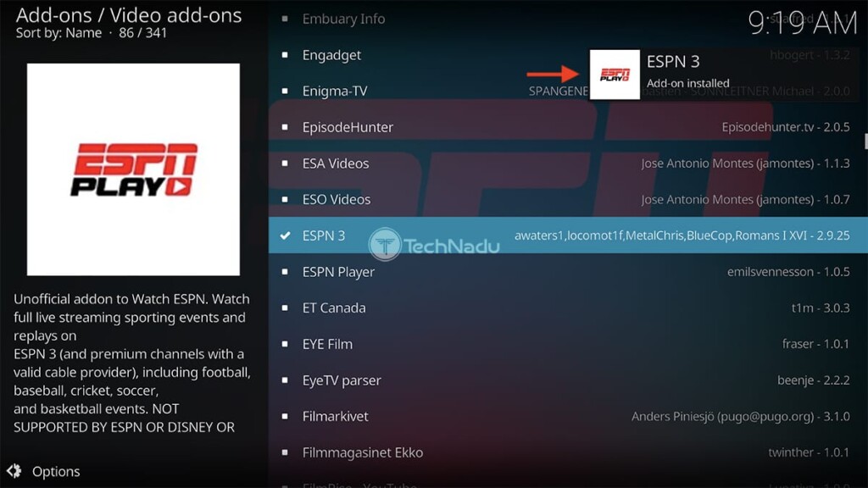
Task: Click the ESPN Play thumbnail in notification
Action: pyautogui.click(x=615, y=75)
